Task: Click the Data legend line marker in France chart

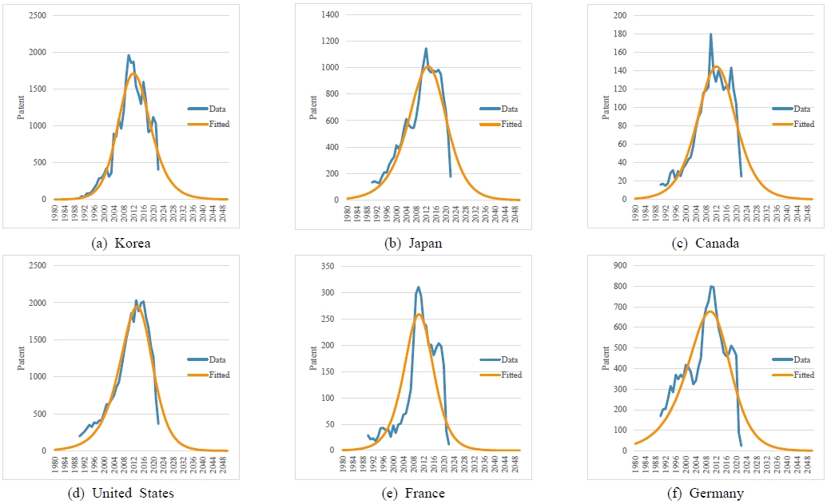Action: [489, 359]
